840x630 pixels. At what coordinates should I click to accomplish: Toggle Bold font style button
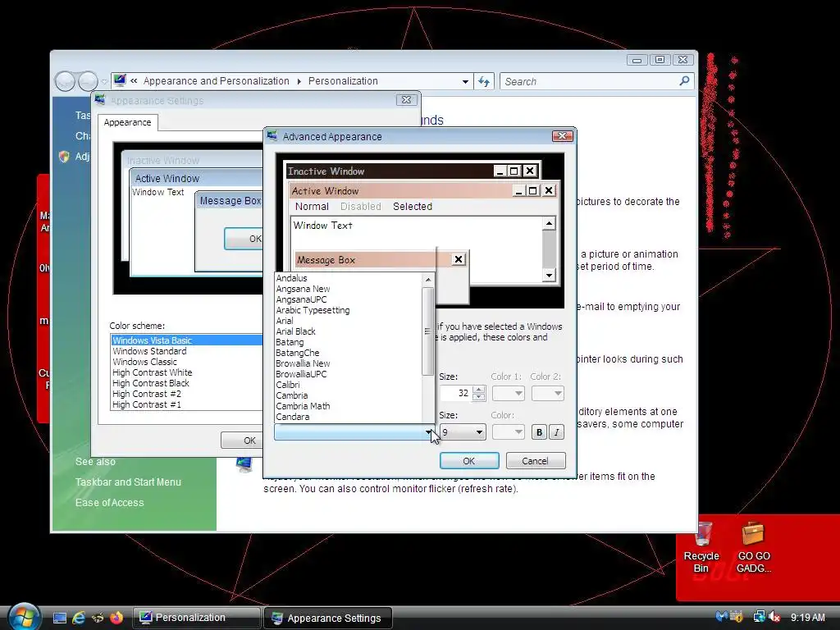point(539,432)
